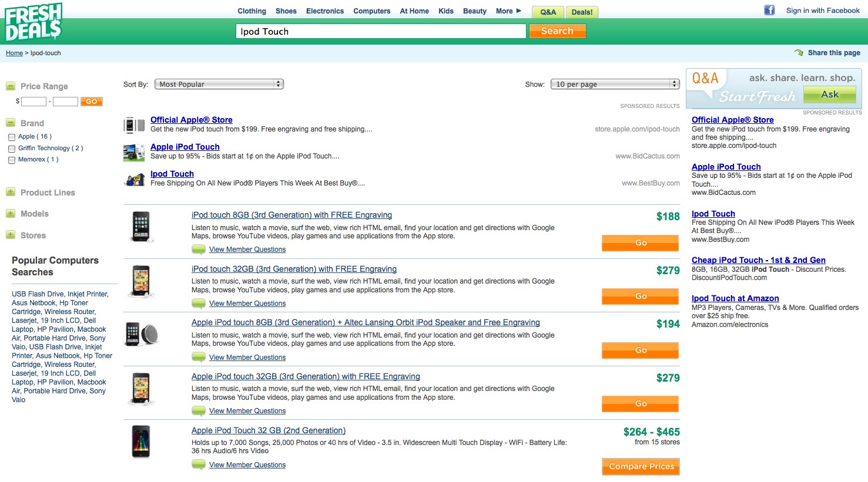
Task: Click the Home breadcrumb link
Action: pos(14,53)
